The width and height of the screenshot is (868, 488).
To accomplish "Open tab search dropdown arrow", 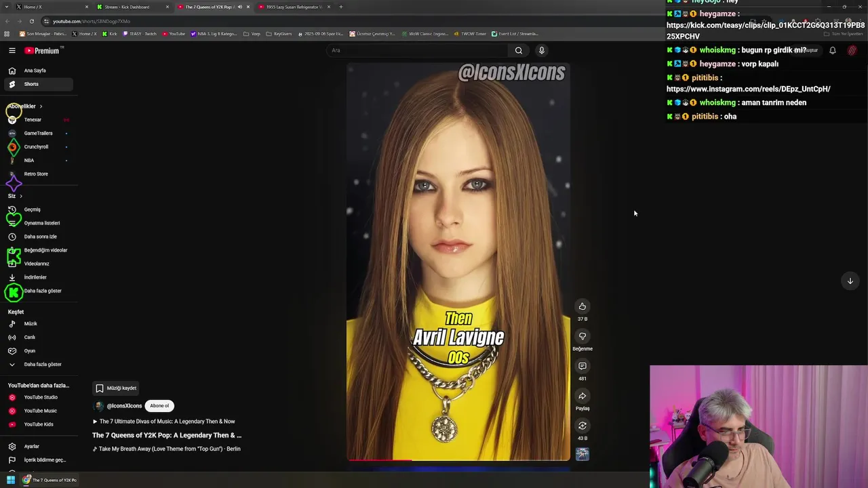I will point(5,7).
